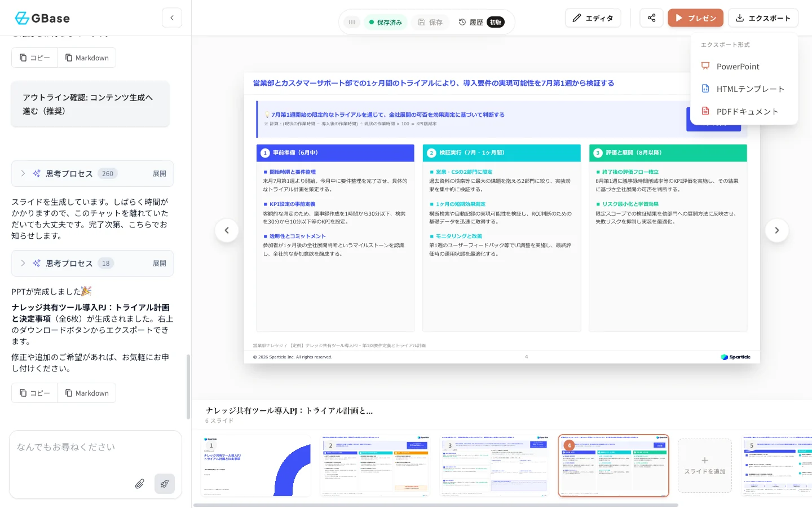Click the rocket send icon
The height and width of the screenshot is (508, 812).
pyautogui.click(x=165, y=484)
